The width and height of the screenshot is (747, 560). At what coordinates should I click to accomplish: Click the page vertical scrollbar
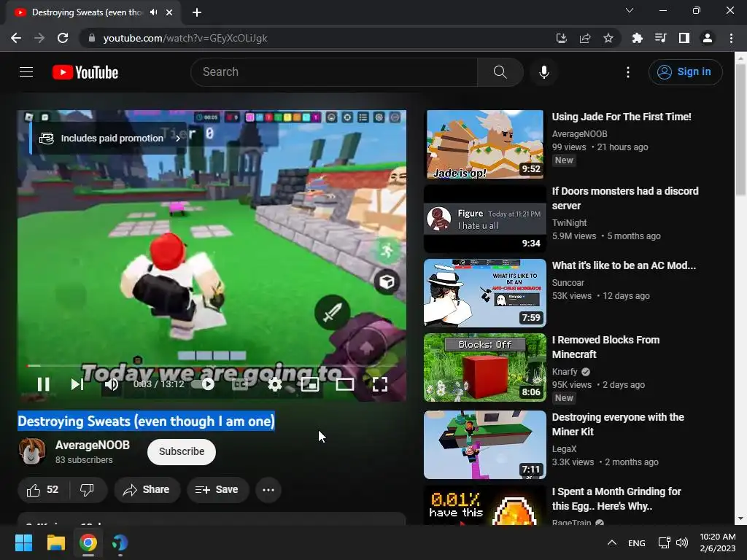[740, 128]
